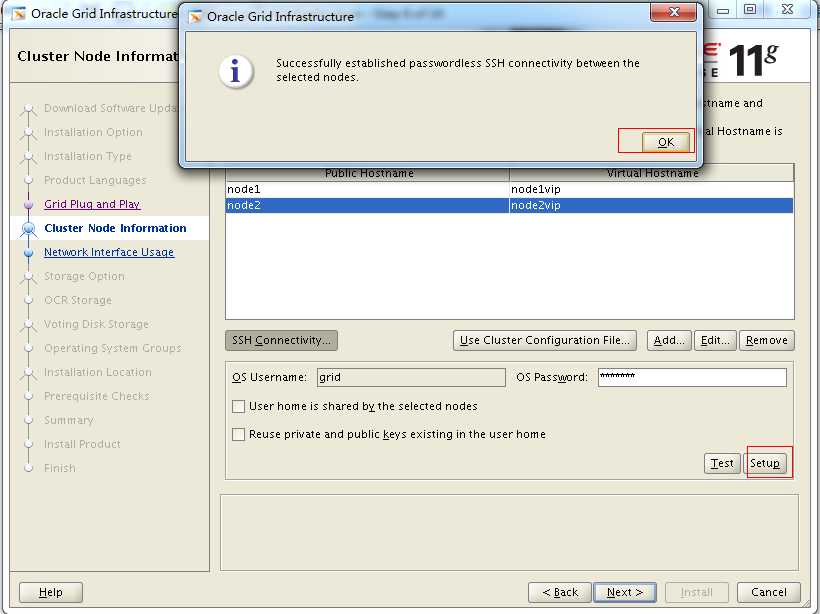Go to Grid Plug and Play step
Viewport: 820px width, 614px height.
(x=92, y=204)
